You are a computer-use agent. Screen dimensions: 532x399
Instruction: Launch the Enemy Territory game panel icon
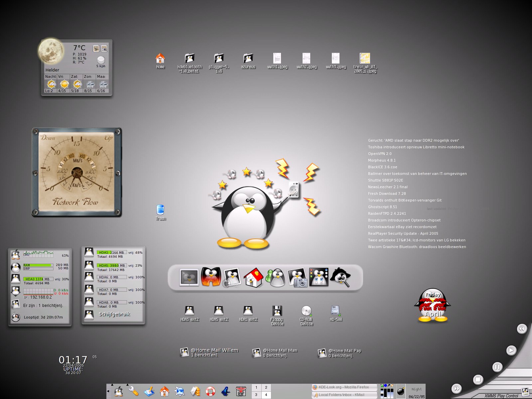[x=241, y=391]
